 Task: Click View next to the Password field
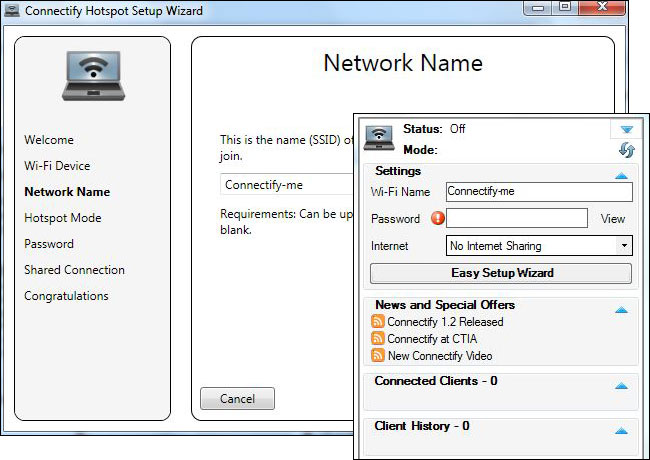pyautogui.click(x=613, y=219)
